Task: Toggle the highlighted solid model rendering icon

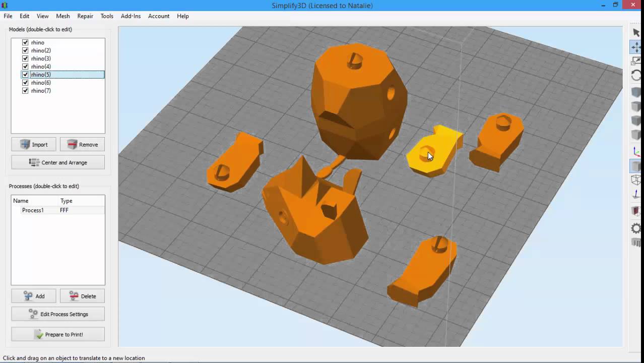Action: pos(636,166)
